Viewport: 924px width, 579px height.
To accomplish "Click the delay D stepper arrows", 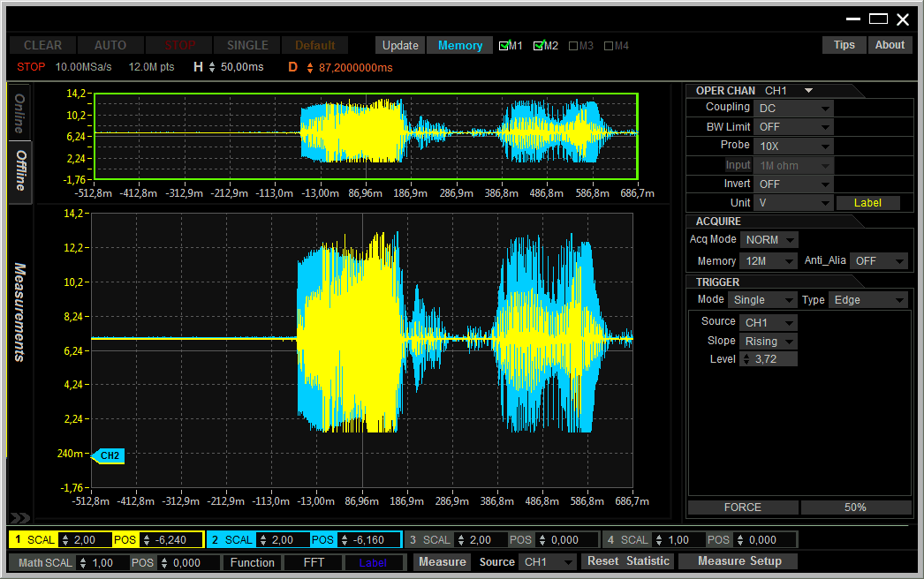I will (x=310, y=68).
